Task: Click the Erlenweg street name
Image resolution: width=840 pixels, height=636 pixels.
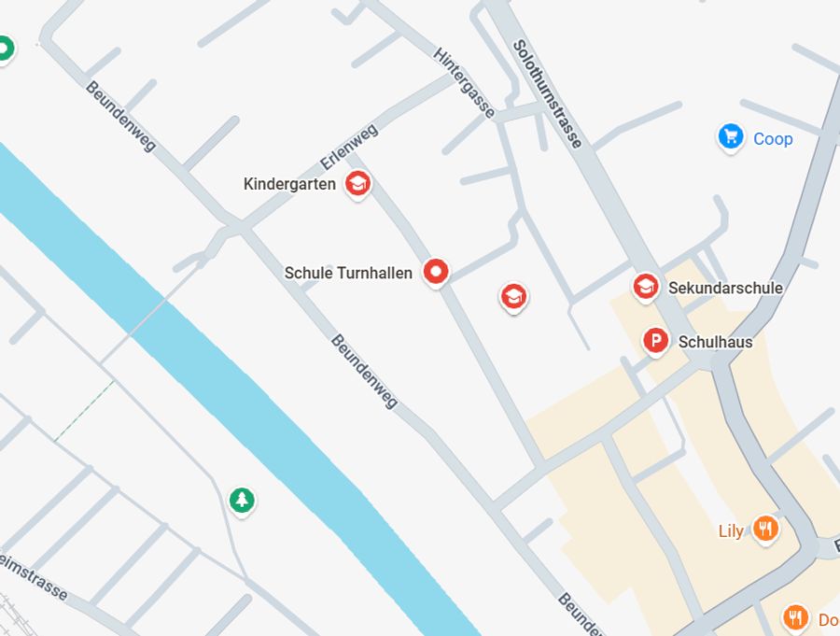Action: pos(349,147)
